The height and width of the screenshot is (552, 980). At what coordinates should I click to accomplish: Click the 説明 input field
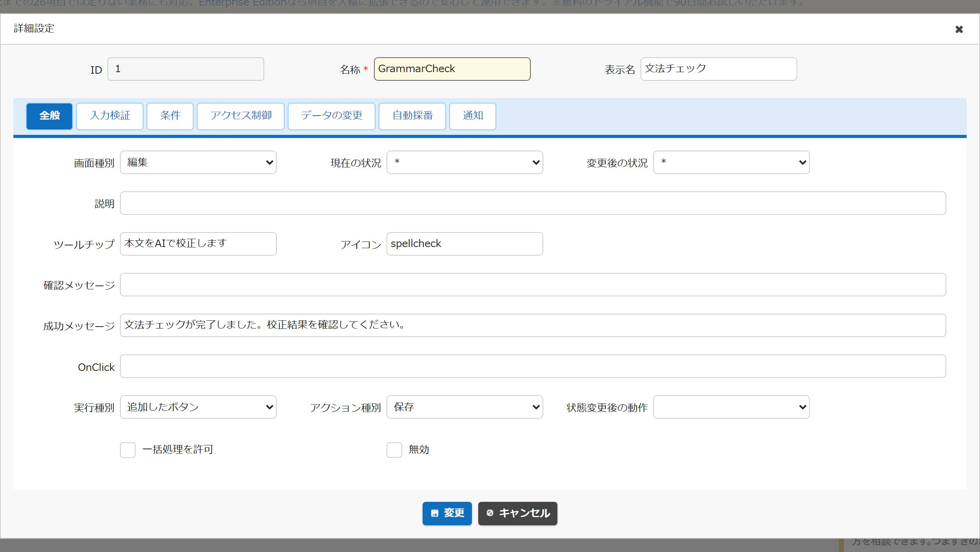click(x=533, y=203)
